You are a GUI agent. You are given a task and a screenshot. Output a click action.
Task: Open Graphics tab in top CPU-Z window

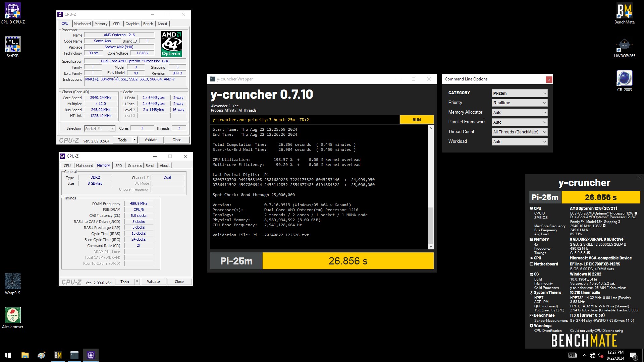132,24
